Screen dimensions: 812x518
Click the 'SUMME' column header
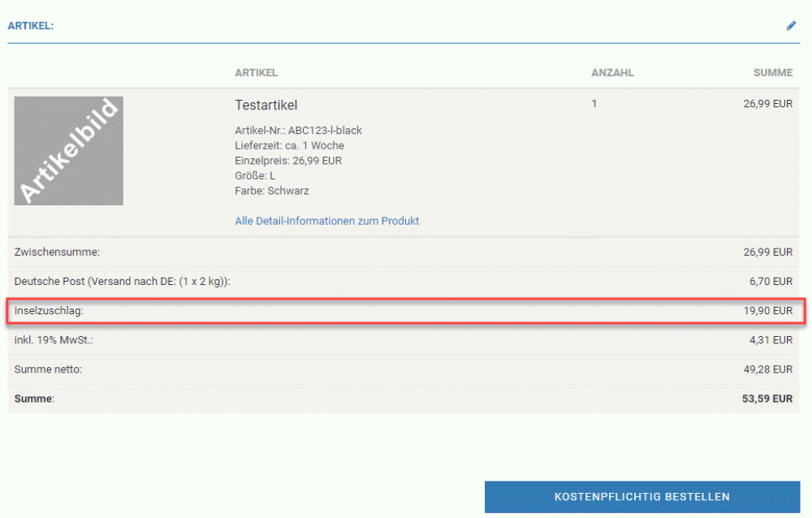772,73
